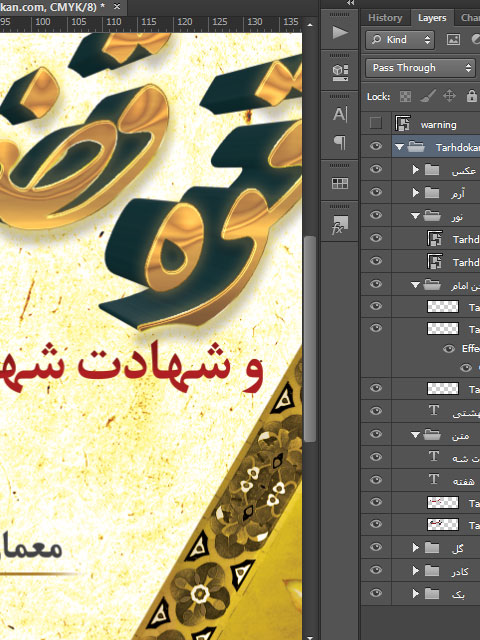
Task: Open the Pass Through blend mode dropdown
Action: (x=420, y=68)
